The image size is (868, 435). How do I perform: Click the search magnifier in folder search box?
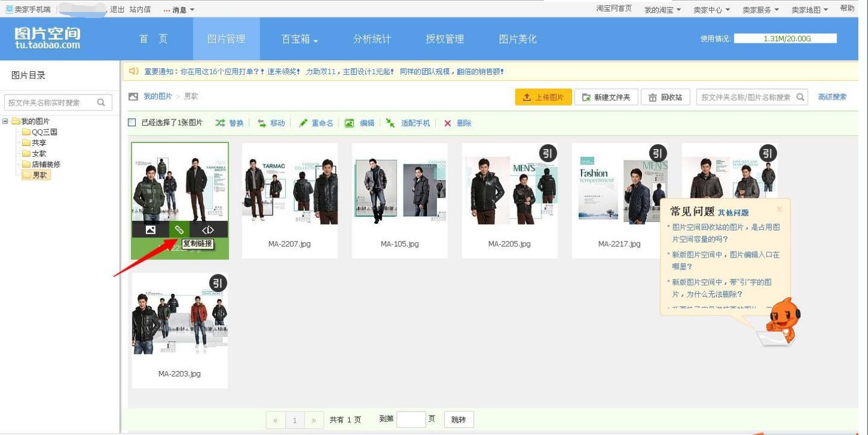[x=101, y=103]
